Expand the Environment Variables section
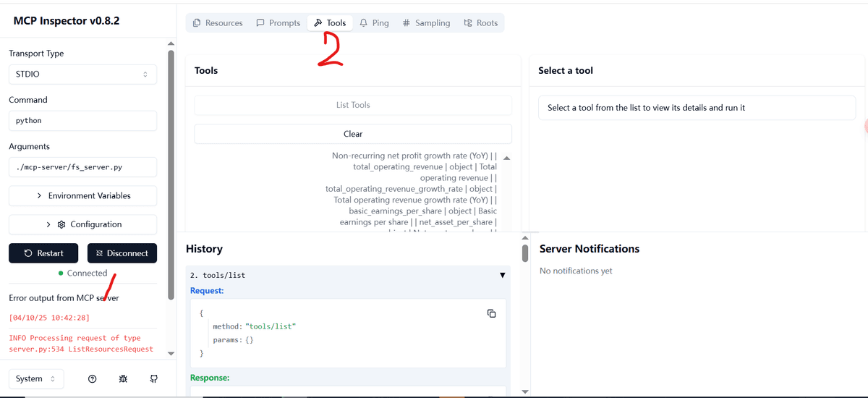The image size is (868, 398). 82,195
